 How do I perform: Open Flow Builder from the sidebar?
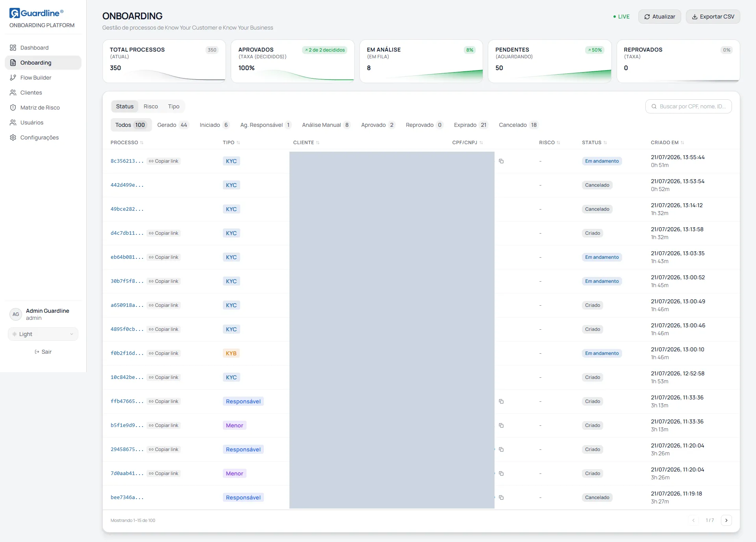pyautogui.click(x=43, y=78)
